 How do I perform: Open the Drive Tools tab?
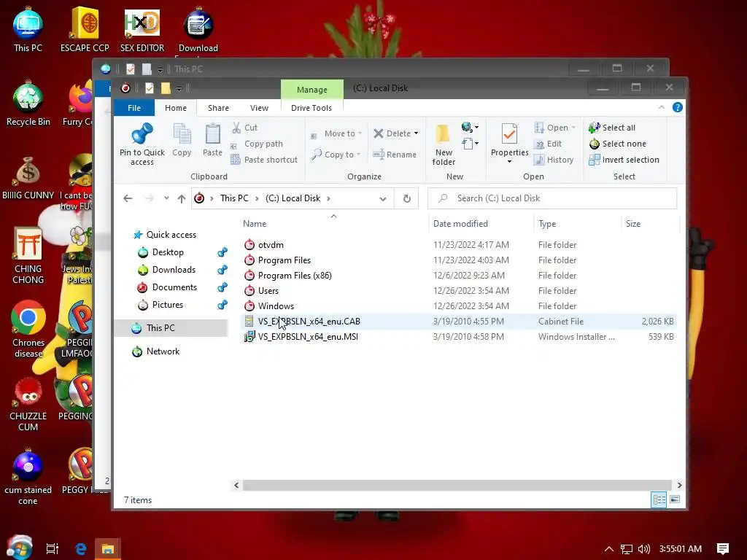coord(311,108)
